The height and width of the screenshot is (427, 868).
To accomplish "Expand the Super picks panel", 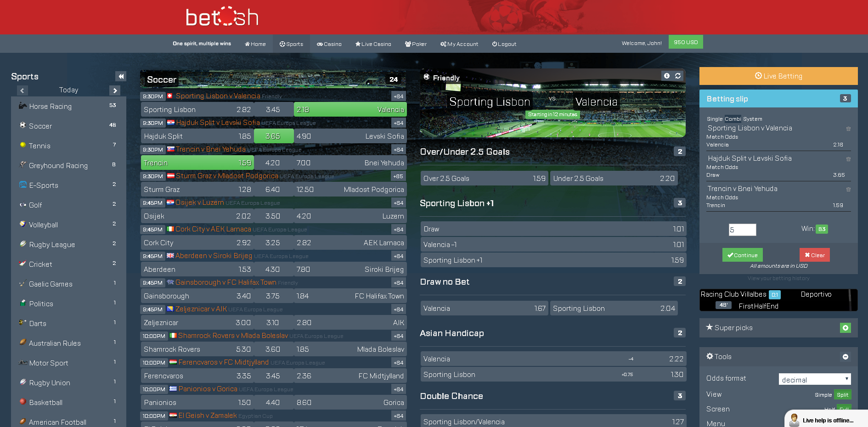I will point(845,328).
